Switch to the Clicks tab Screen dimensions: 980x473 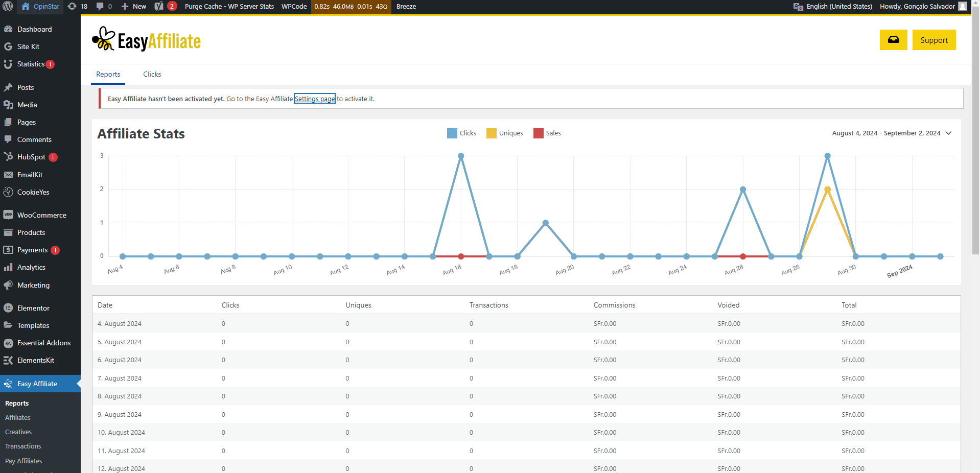[x=152, y=75]
